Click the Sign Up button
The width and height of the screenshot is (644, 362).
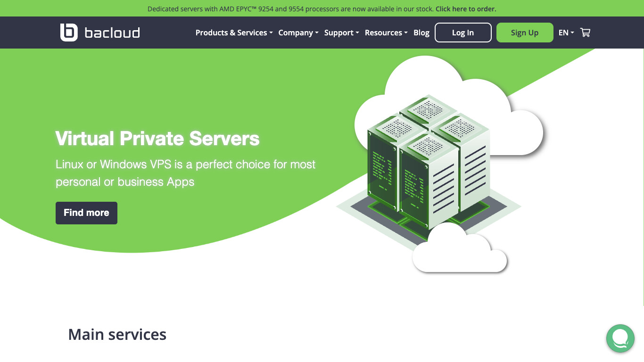click(525, 33)
